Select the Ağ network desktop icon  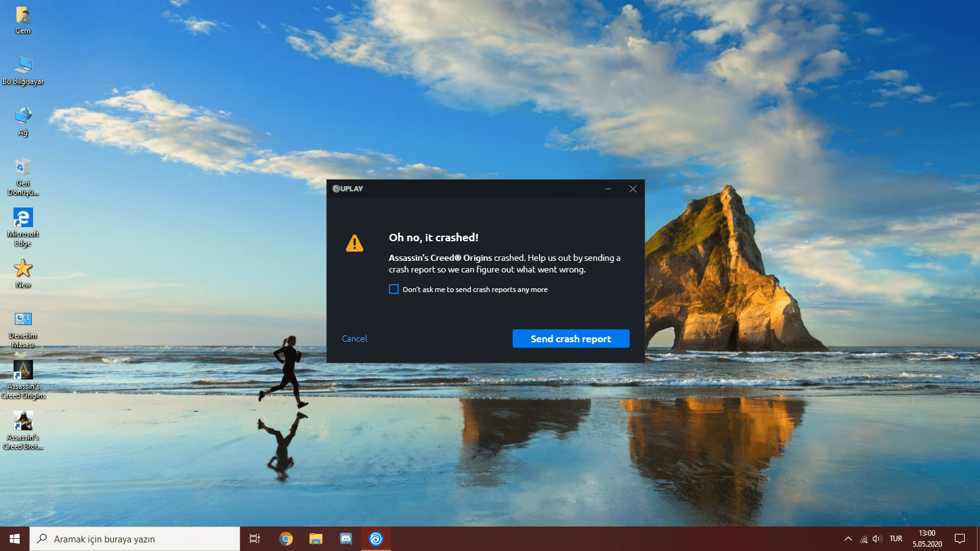coord(23,121)
